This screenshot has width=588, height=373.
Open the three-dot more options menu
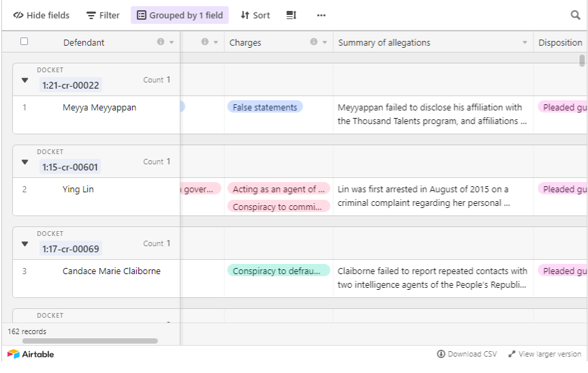pos(321,15)
